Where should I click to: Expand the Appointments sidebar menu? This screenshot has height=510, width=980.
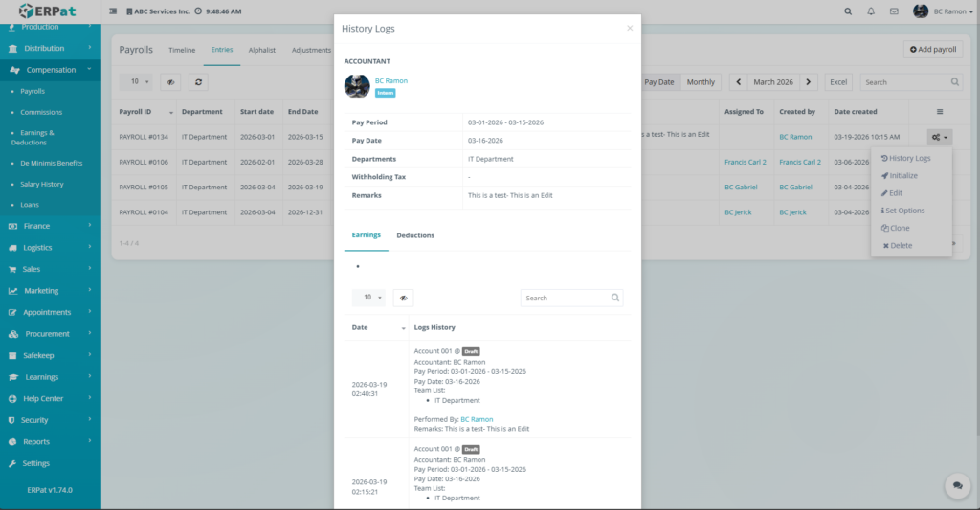click(51, 312)
